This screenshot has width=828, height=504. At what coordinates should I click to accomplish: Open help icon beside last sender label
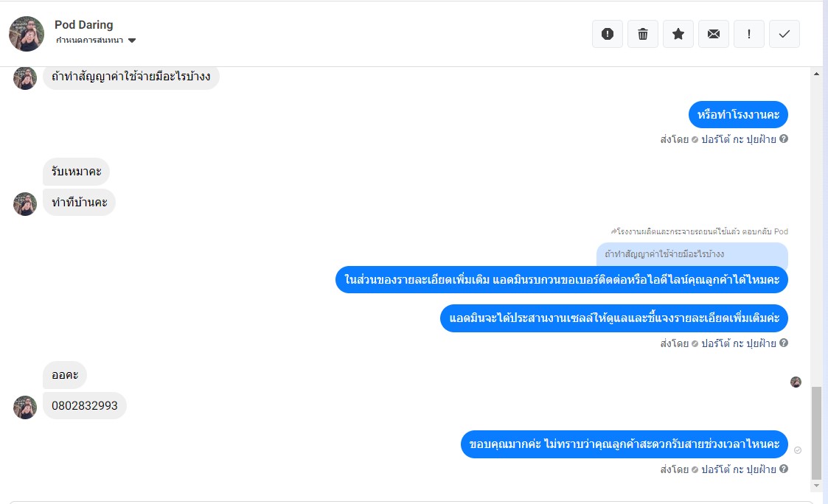tap(784, 469)
